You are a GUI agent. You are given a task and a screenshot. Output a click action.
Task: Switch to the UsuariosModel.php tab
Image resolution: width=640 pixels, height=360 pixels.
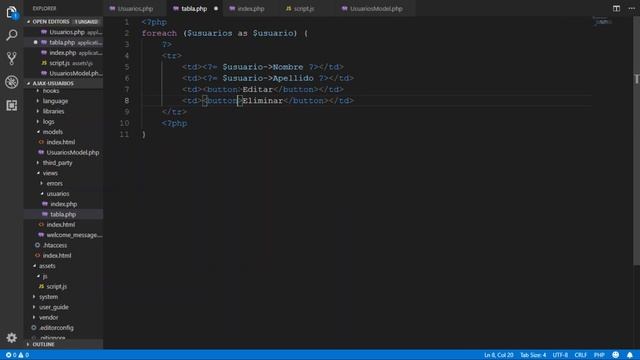pos(376,8)
